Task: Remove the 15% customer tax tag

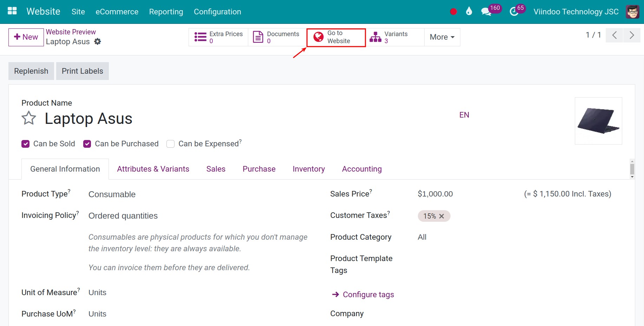Action: point(442,216)
